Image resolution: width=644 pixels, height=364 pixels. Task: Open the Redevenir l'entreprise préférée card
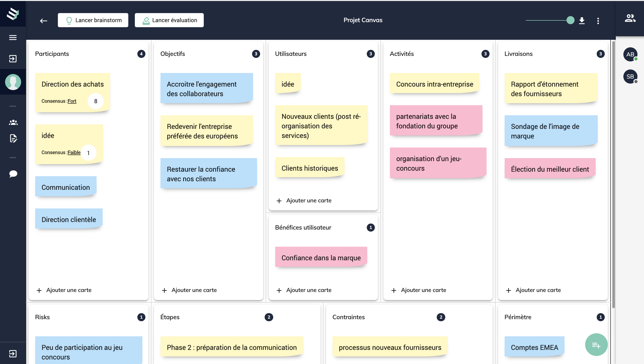[207, 130]
